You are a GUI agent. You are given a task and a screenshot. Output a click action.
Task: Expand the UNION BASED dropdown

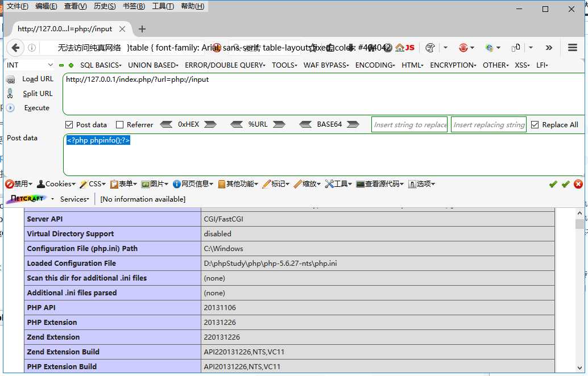coord(153,65)
